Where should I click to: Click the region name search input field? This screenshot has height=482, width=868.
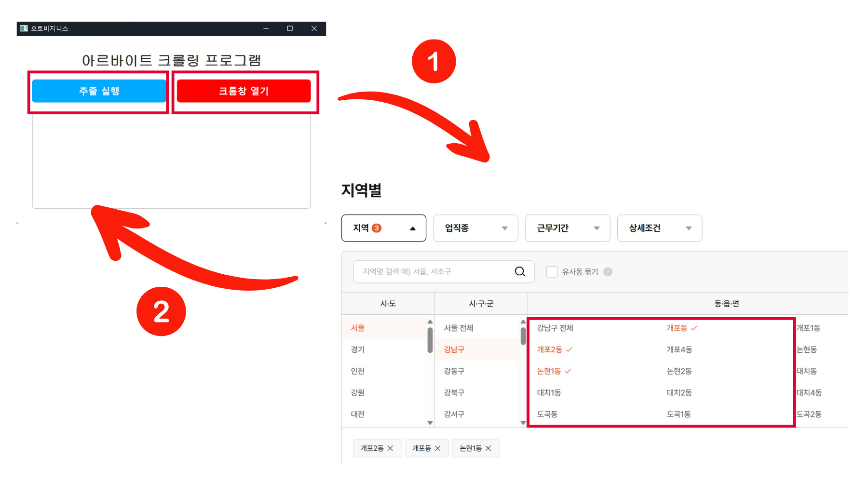coord(434,271)
